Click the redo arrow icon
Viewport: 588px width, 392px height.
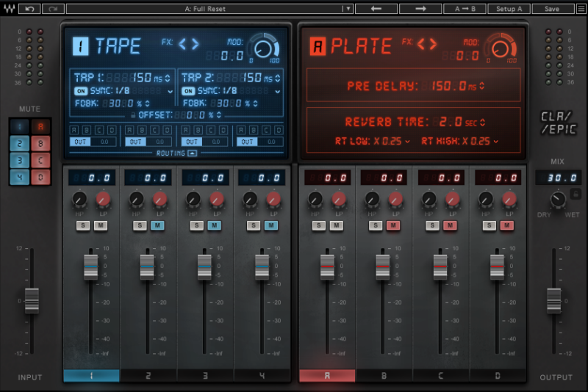(x=53, y=9)
